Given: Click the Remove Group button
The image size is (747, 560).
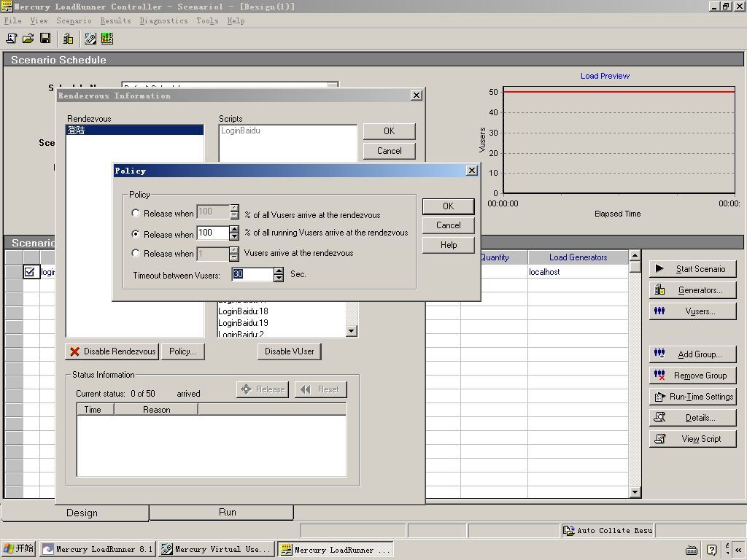Looking at the screenshot, I should point(693,376).
